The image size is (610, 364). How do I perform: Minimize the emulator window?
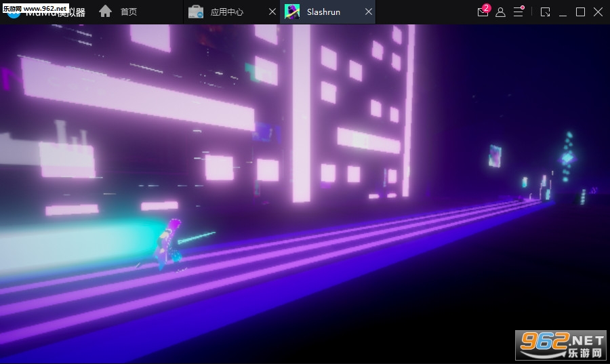563,12
